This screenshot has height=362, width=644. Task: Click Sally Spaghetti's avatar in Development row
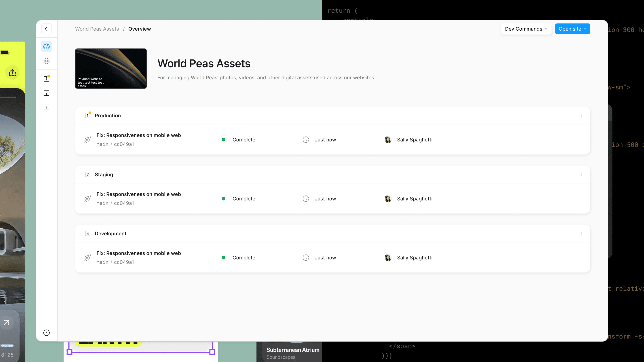(x=388, y=258)
